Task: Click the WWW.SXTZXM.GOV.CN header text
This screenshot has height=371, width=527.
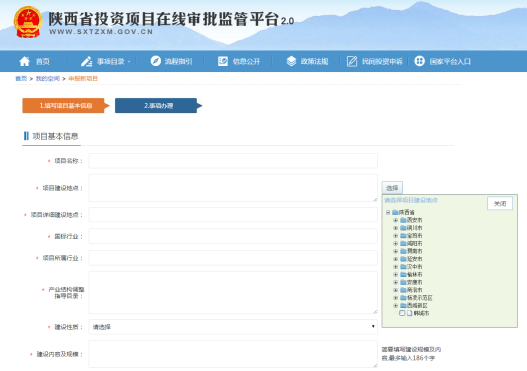Action: tap(101, 32)
